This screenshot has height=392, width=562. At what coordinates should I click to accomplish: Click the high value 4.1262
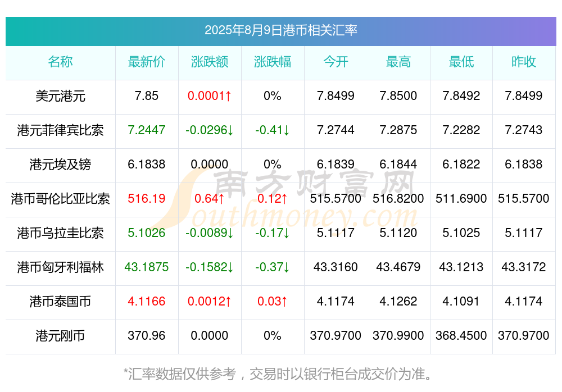tap(398, 301)
